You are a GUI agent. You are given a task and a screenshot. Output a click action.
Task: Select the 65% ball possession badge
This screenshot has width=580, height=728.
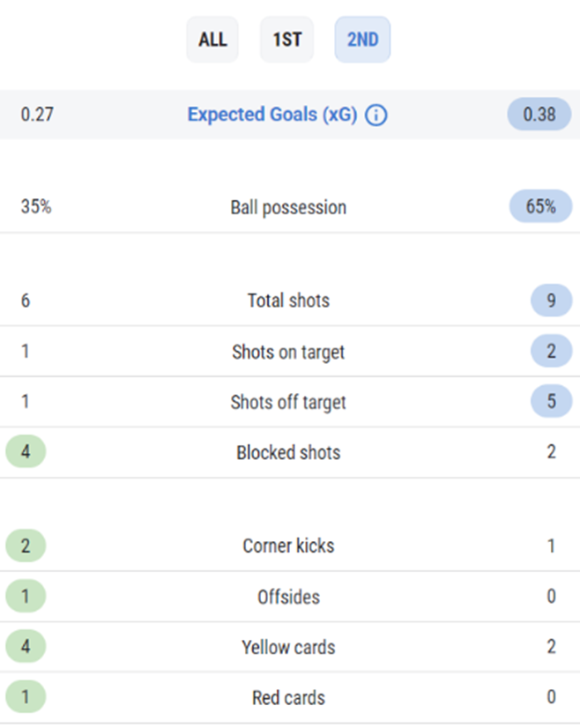(x=540, y=206)
